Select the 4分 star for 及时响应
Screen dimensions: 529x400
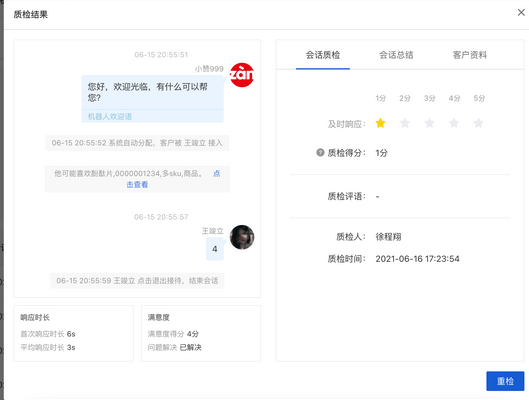[454, 123]
